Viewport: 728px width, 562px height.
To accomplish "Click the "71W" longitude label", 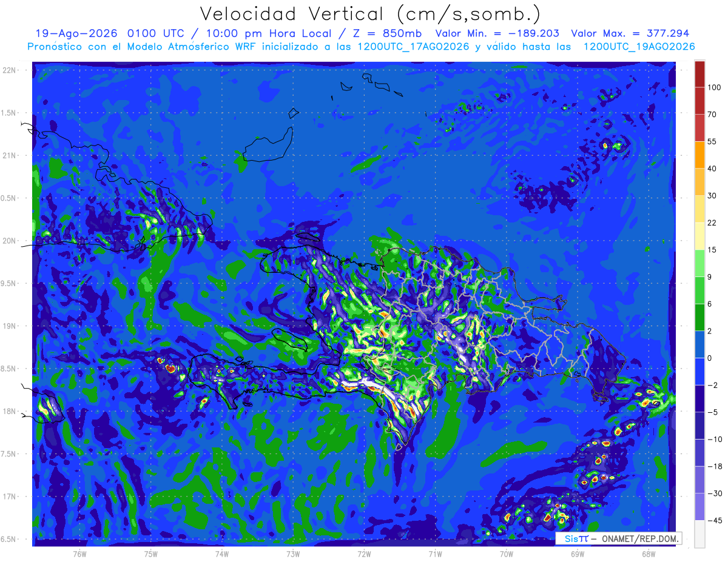I will pyautogui.click(x=435, y=553).
